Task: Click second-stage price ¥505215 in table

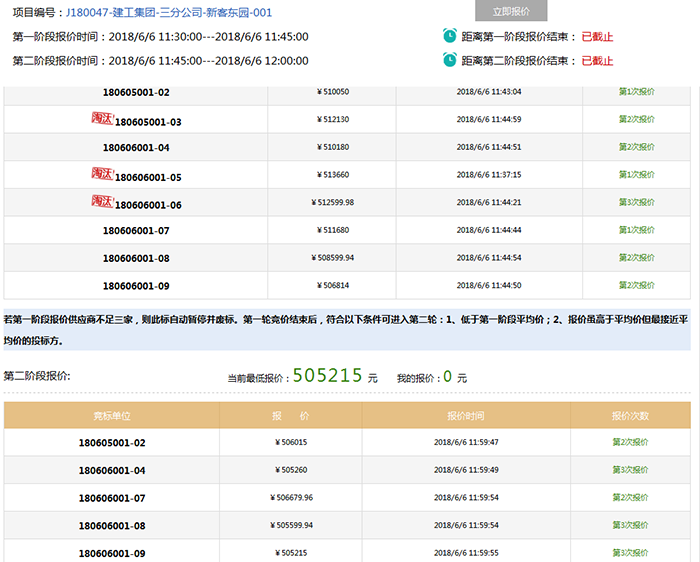Action: (291, 553)
